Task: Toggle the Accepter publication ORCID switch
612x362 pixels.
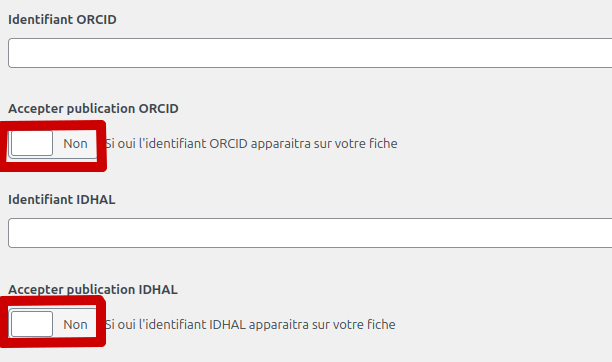Action: [x=52, y=144]
